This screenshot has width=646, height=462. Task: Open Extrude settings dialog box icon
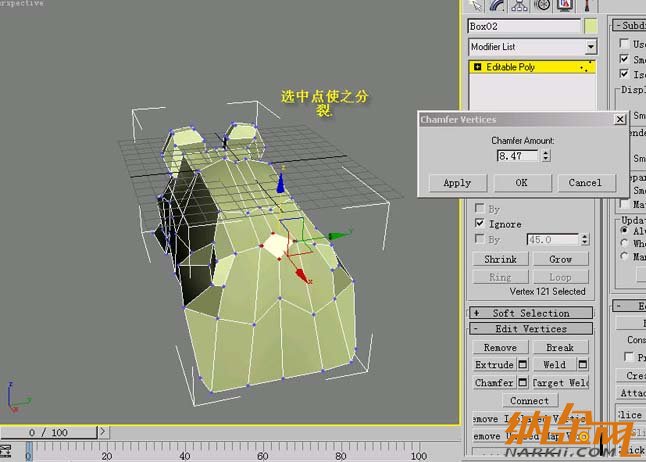pos(523,365)
